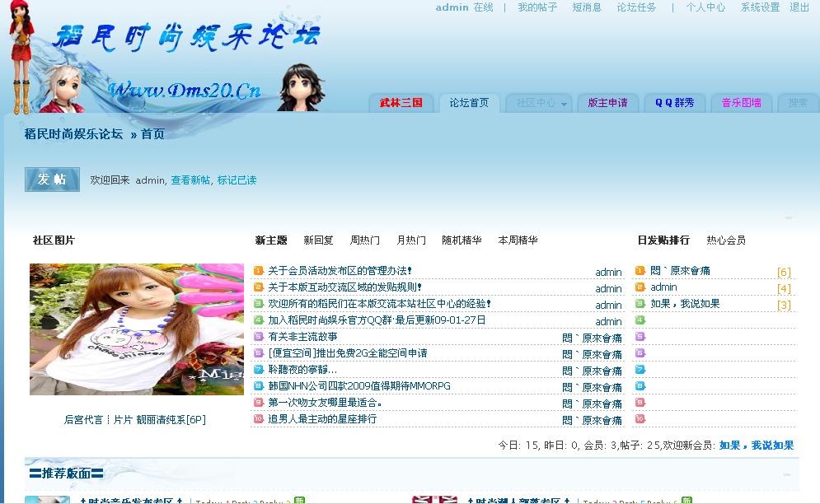Show the 热心会员 ranking tab

coord(726,240)
